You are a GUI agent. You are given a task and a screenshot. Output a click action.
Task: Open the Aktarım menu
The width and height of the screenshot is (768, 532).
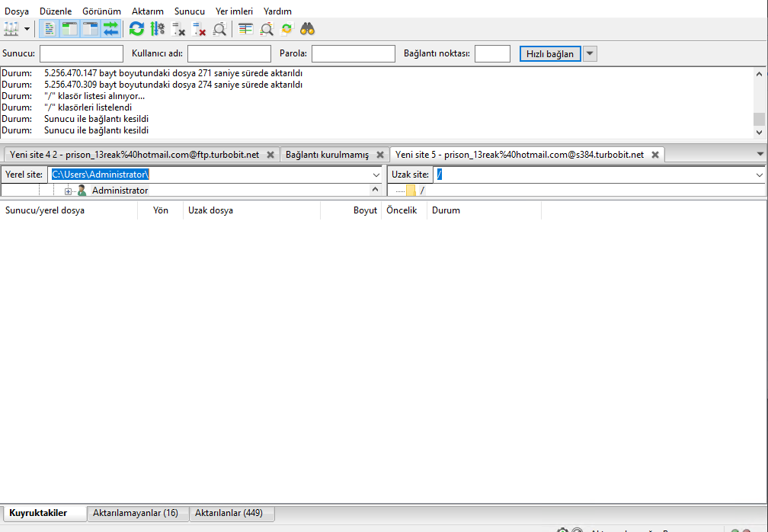(x=147, y=11)
